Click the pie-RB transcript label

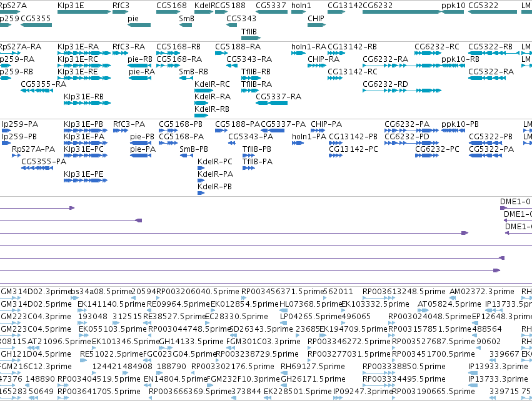[140, 59]
